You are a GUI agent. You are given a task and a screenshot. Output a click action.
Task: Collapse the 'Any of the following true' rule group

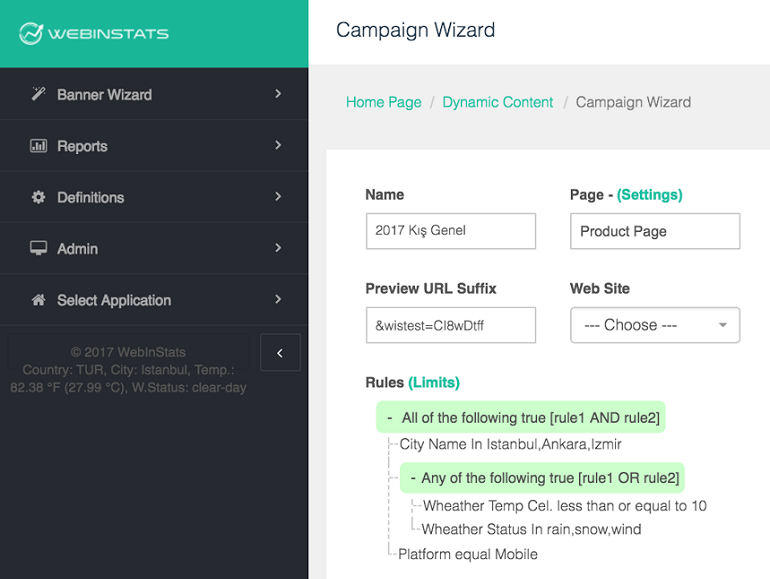[x=413, y=478]
